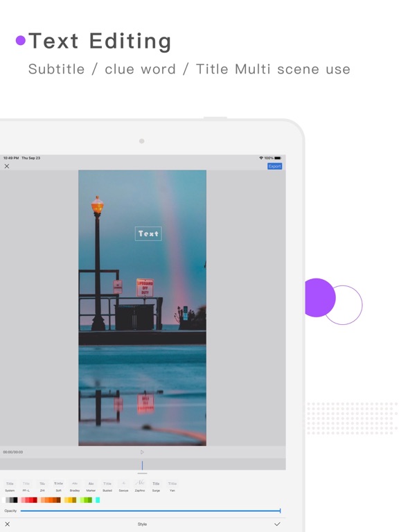The width and height of the screenshot is (399, 532).
Task: Click the Opacity label
Action: pyautogui.click(x=10, y=511)
